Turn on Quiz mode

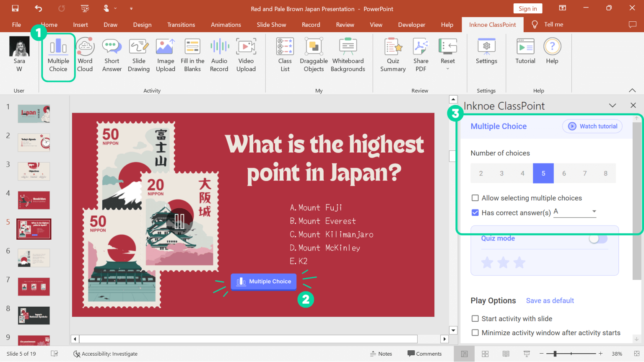point(598,238)
